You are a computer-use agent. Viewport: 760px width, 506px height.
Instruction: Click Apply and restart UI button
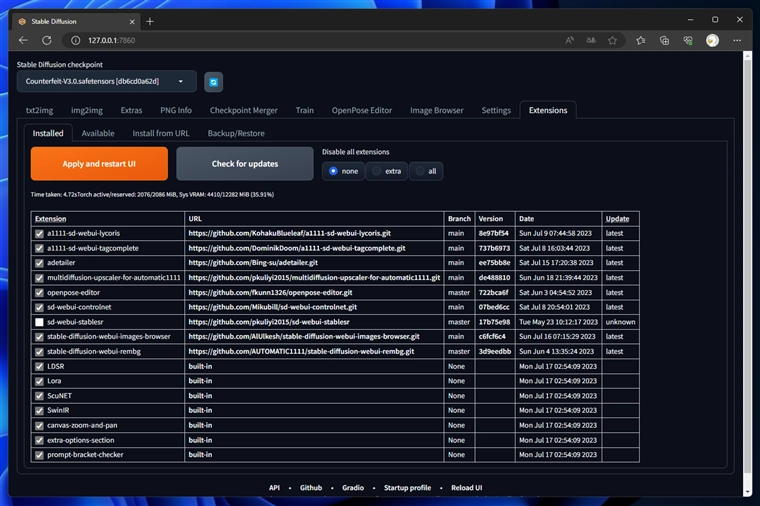click(x=99, y=164)
